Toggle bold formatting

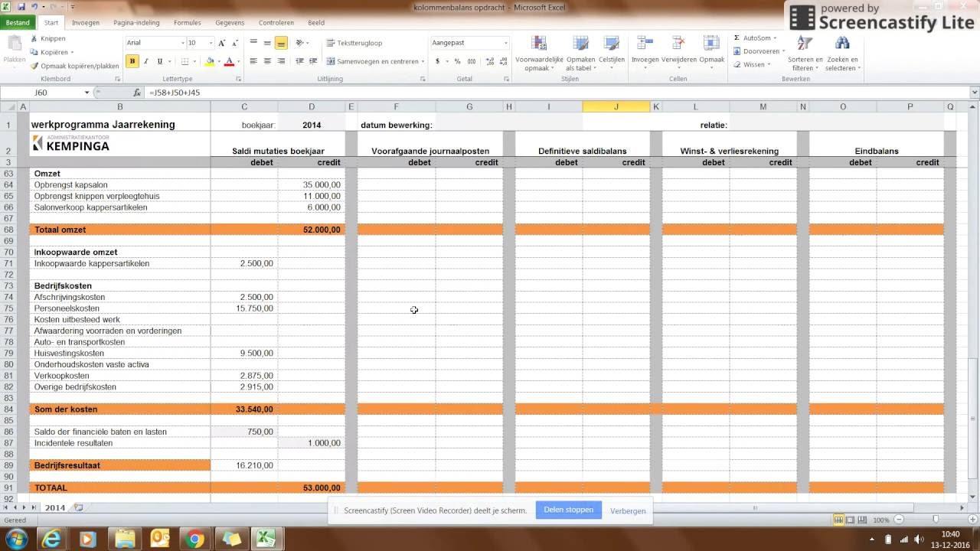click(x=132, y=61)
